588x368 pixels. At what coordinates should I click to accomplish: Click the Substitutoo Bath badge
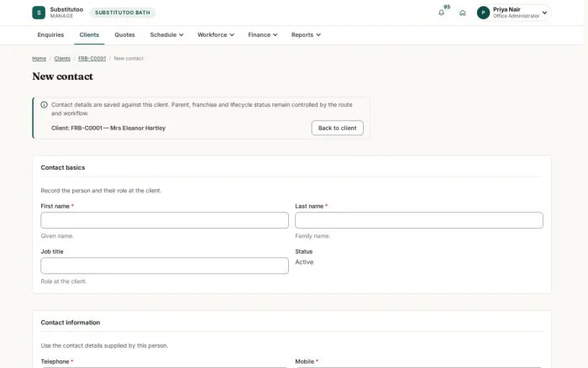[123, 13]
